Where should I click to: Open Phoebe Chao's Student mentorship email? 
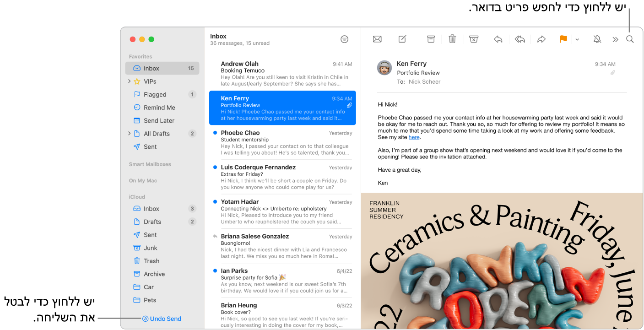tap(282, 142)
